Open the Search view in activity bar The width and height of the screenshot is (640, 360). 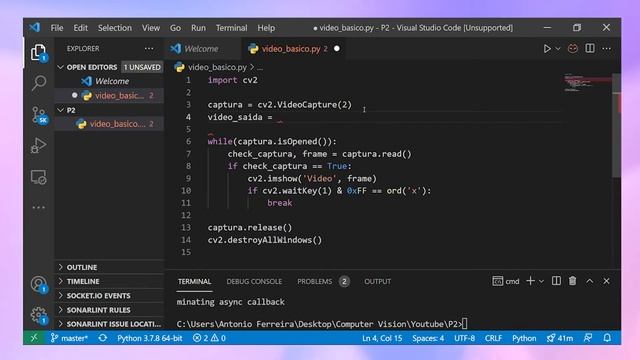click(x=39, y=83)
